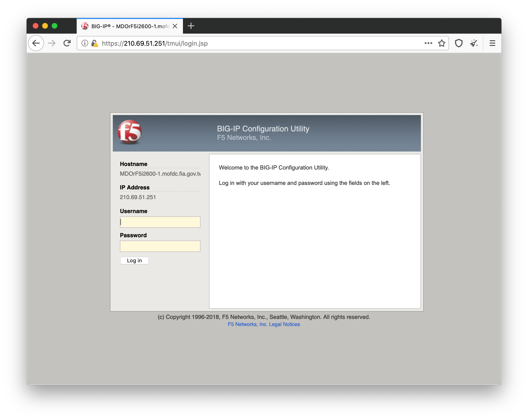Select the BIG-IP MDOrF5i2600-1 tab
This screenshot has width=528, height=420.
pos(130,26)
